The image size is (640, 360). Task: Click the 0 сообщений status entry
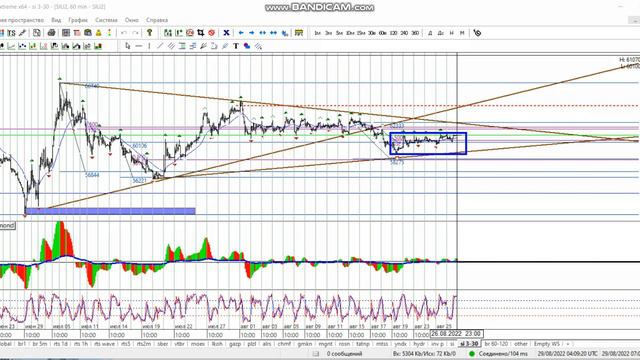344,354
